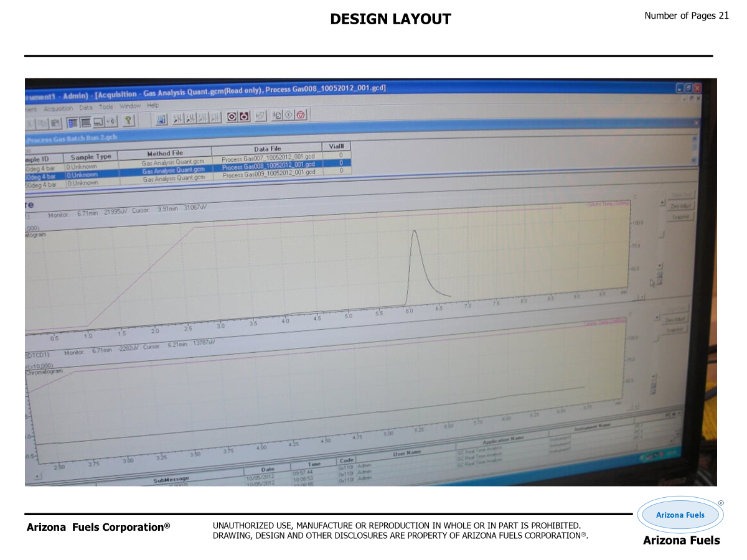Click the diamond icon beside the red stop icon
This screenshot has width=747, height=560.
[x=289, y=115]
